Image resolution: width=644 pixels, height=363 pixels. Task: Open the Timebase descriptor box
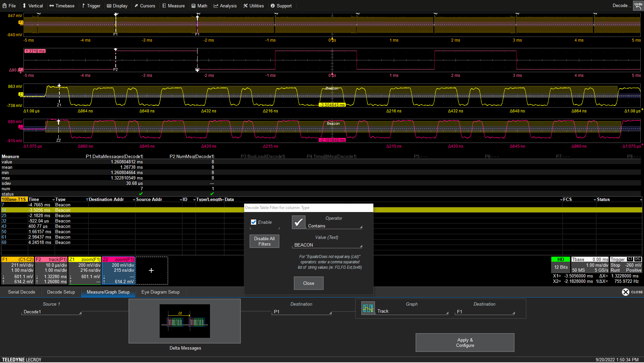point(590,265)
